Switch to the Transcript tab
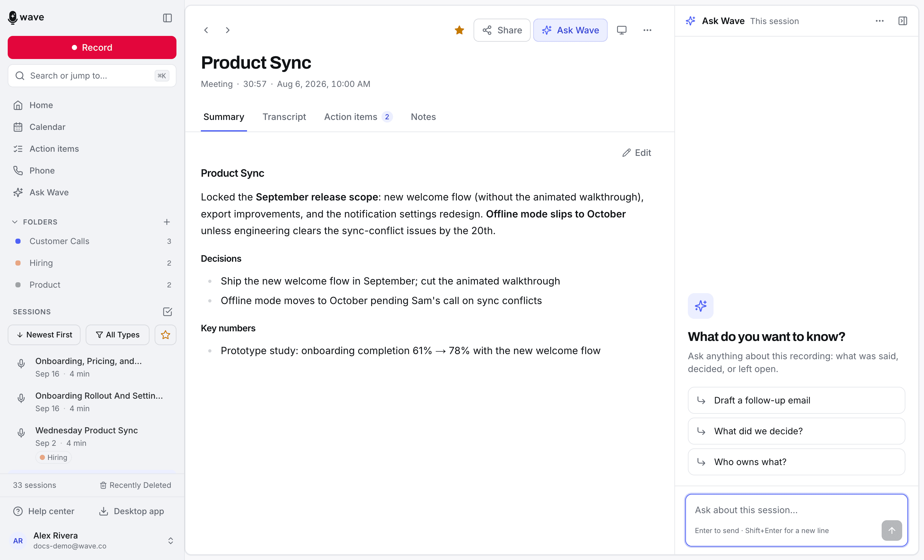The width and height of the screenshot is (924, 560). pyautogui.click(x=284, y=117)
